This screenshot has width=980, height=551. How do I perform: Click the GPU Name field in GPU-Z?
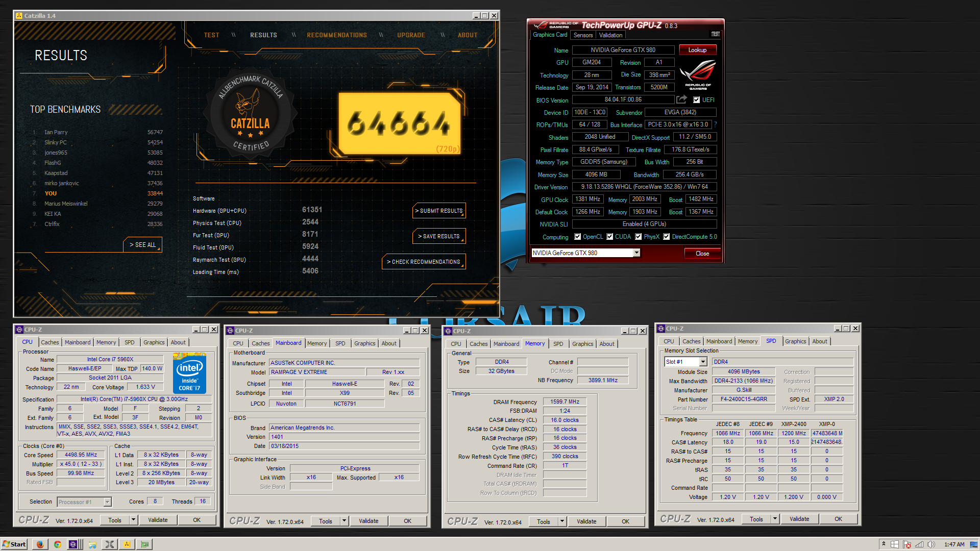coord(623,50)
